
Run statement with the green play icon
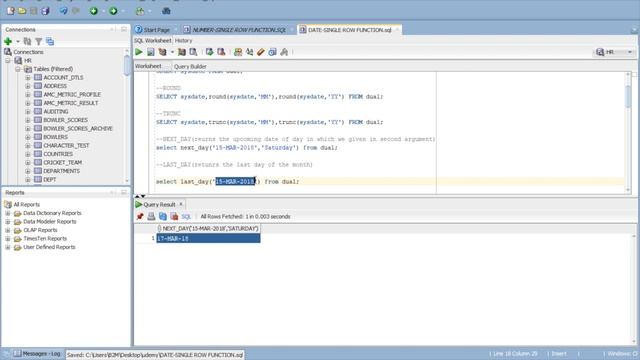pos(139,52)
